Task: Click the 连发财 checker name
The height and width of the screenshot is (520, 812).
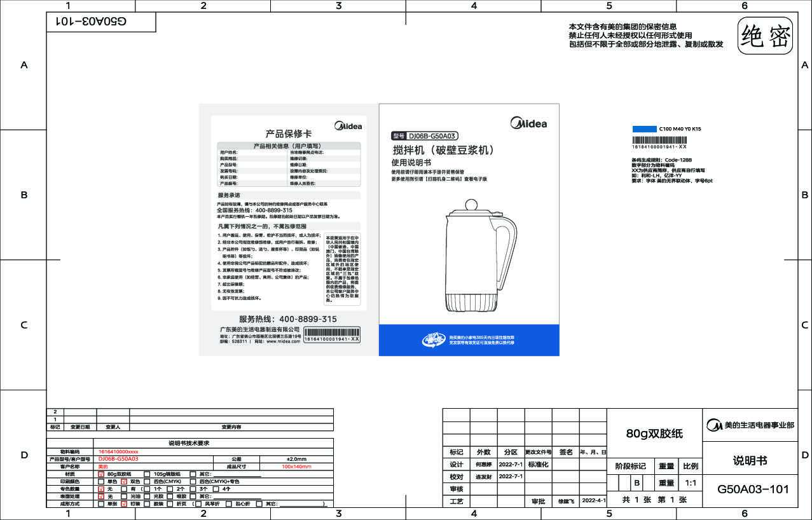Action: tap(484, 477)
